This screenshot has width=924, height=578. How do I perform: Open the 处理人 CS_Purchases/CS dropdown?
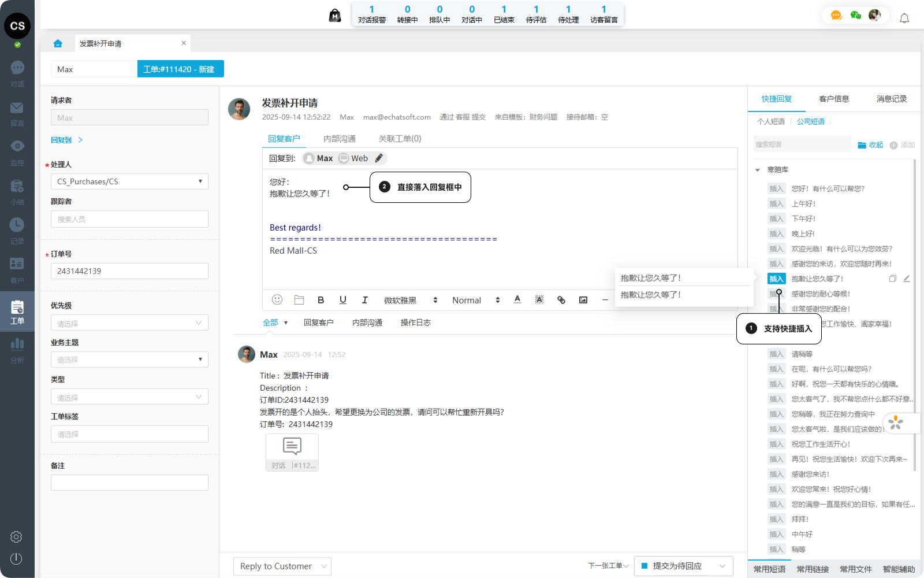[129, 181]
